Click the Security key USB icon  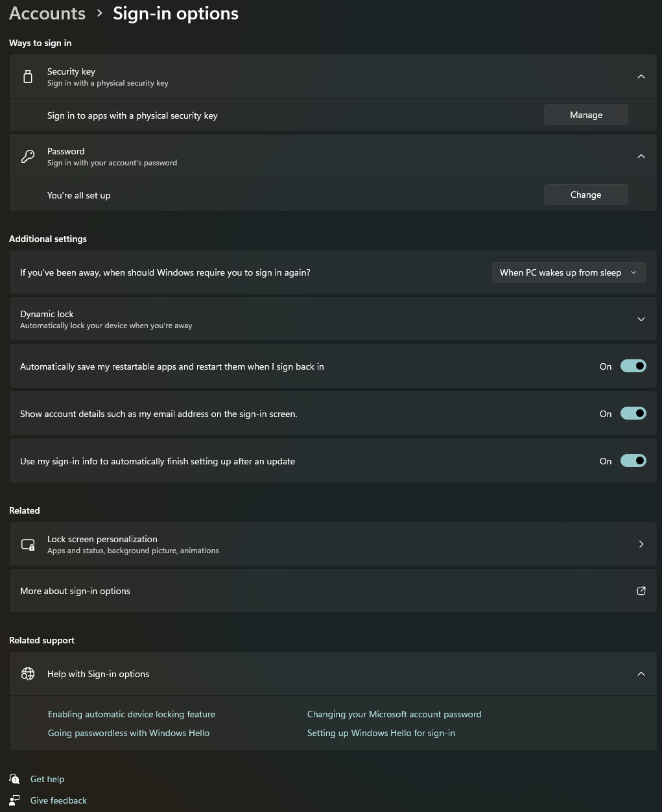pos(28,77)
